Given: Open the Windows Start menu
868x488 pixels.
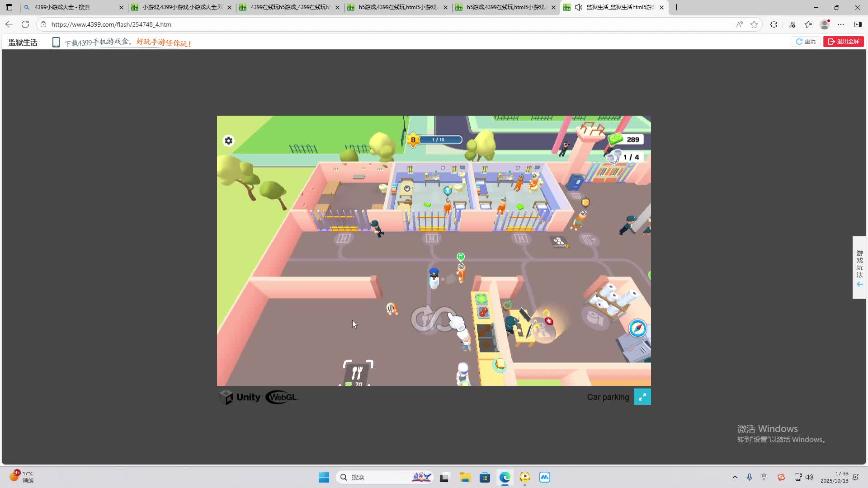Looking at the screenshot, I should tap(324, 477).
